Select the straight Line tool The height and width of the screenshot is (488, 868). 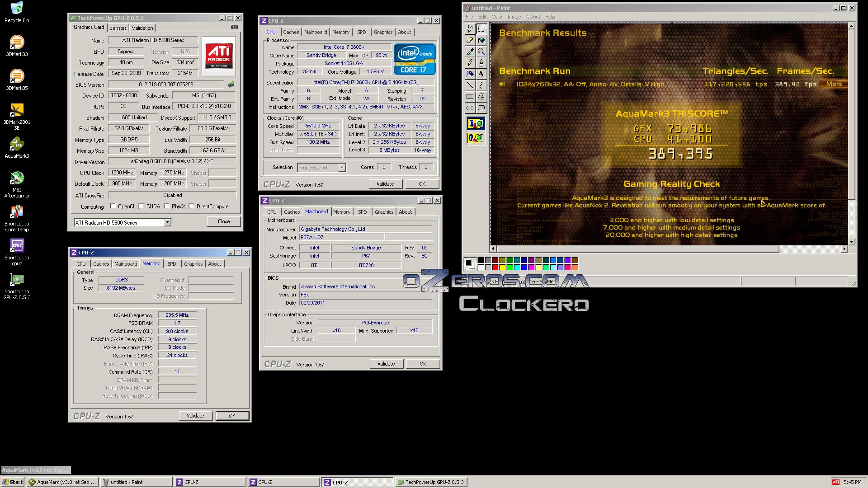pyautogui.click(x=470, y=85)
